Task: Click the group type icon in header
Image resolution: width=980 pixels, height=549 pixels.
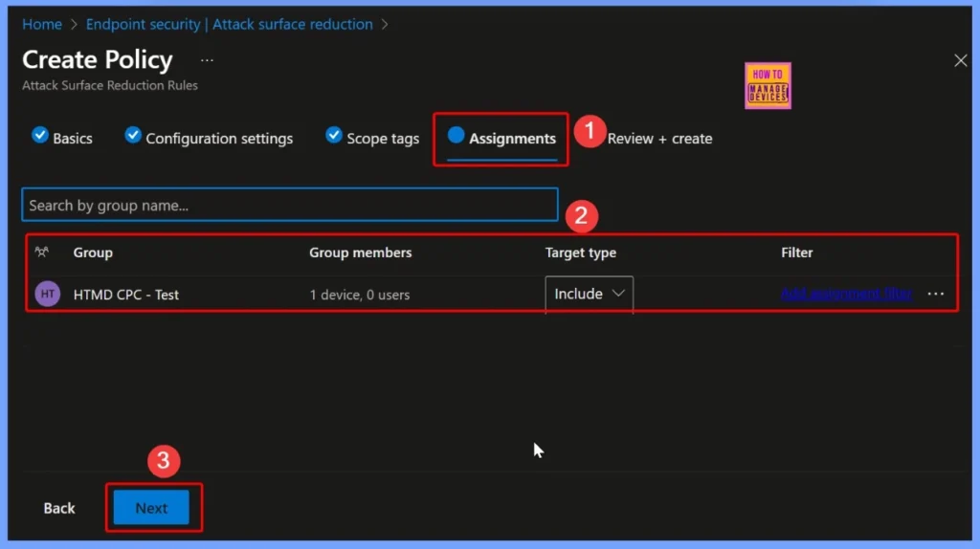Action: coord(42,253)
